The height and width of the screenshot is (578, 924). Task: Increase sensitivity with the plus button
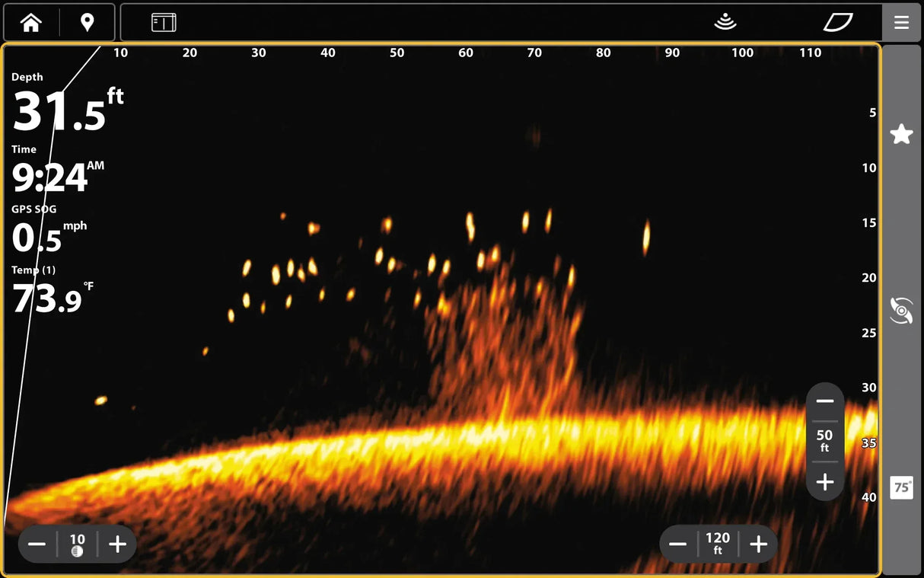tap(117, 544)
